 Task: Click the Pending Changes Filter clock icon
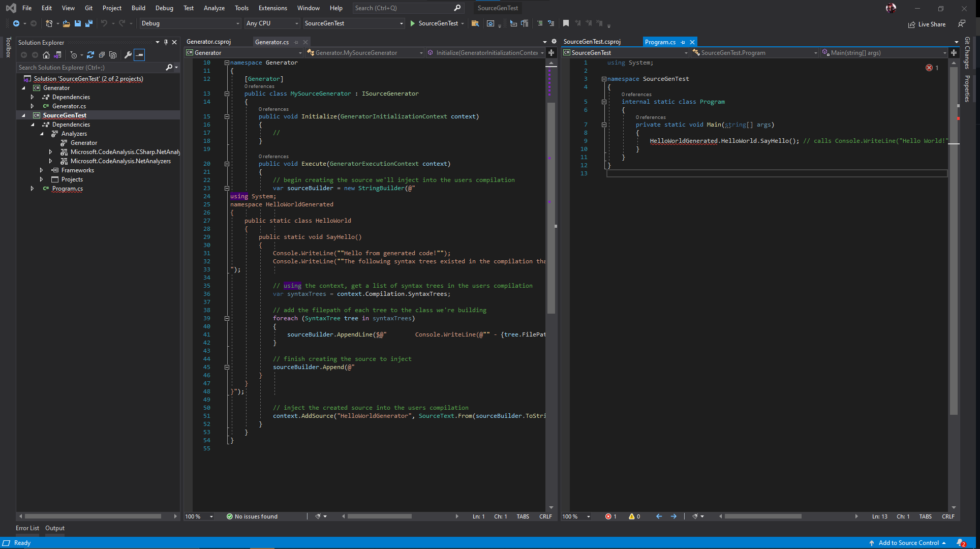74,55
